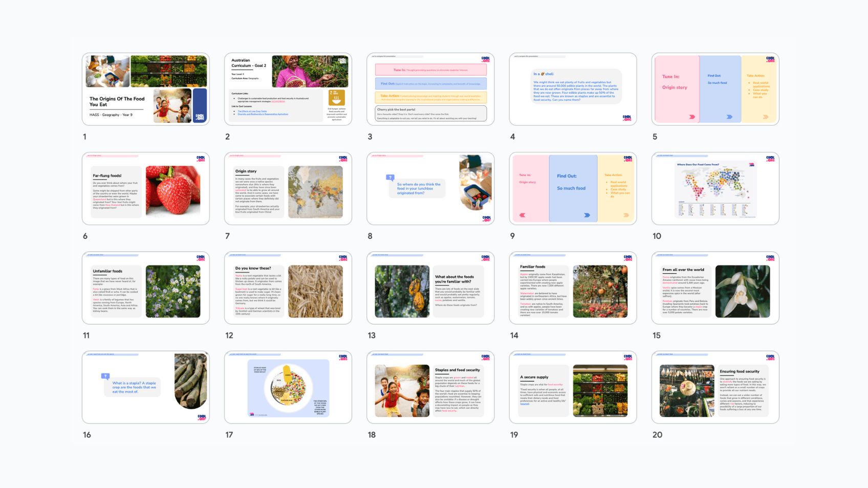Select the 'Ensuring food security' slide
868x488 pixels.
coord(715,387)
